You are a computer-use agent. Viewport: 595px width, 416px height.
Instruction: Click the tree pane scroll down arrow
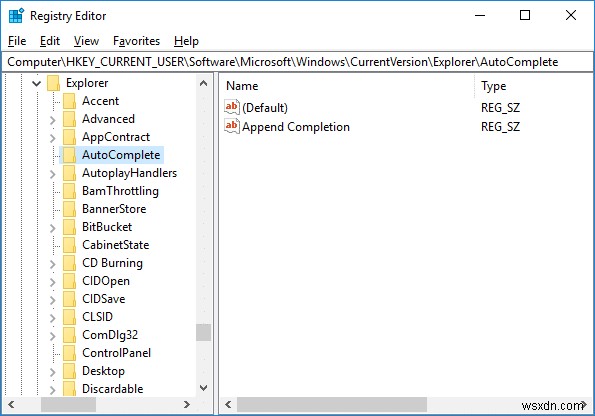click(x=203, y=388)
